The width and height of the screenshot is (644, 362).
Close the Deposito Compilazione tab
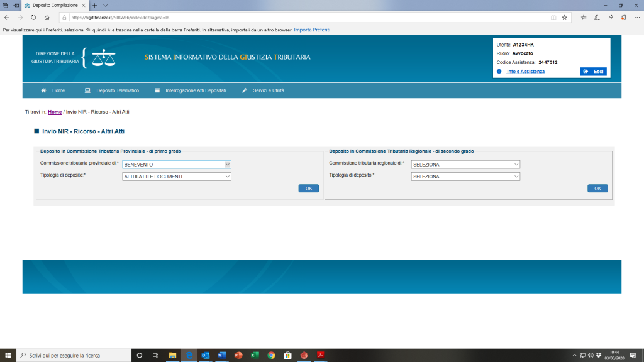pyautogui.click(x=84, y=5)
